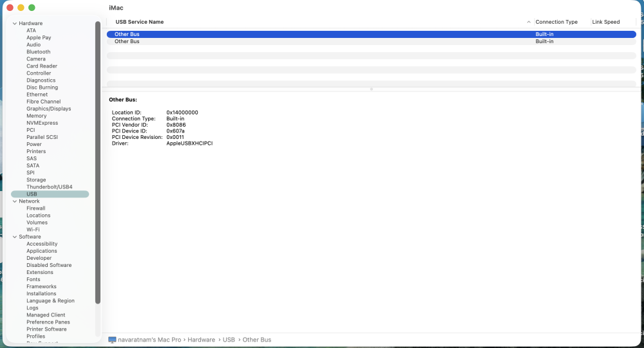Image resolution: width=644 pixels, height=348 pixels.
Task: Open the Bluetooth hardware section
Action: click(x=39, y=51)
